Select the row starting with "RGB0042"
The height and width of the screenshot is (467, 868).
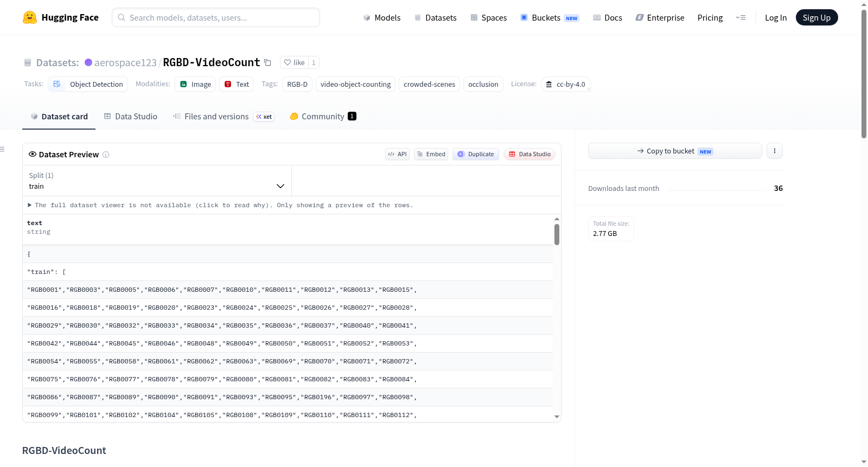288,343
